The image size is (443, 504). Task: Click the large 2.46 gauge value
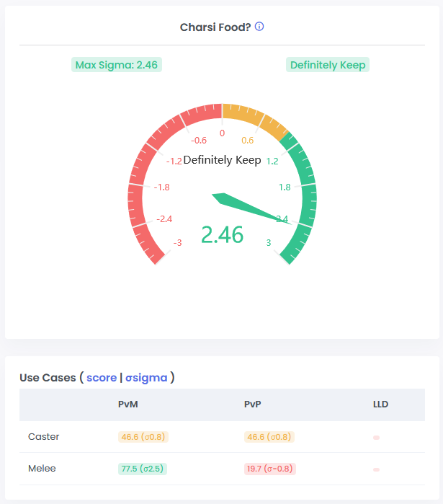222,235
